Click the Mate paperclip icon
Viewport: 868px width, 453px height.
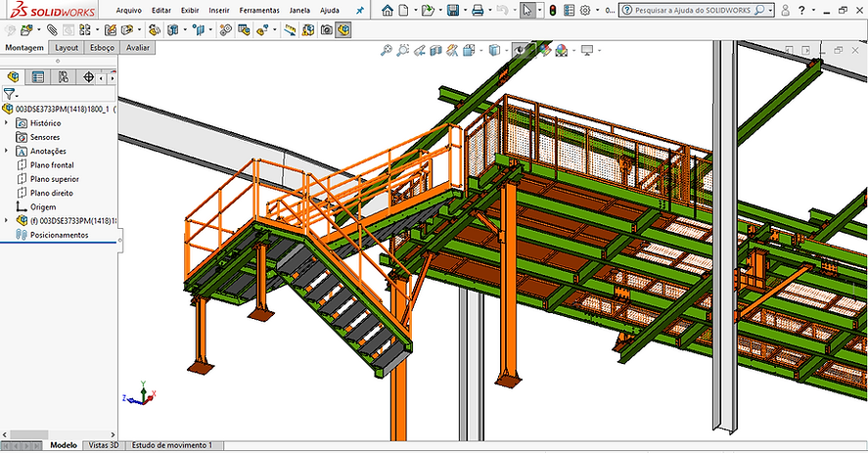pyautogui.click(x=52, y=30)
